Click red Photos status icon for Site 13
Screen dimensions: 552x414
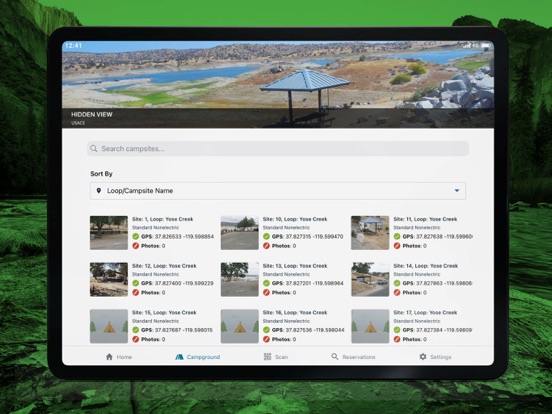coord(266,293)
